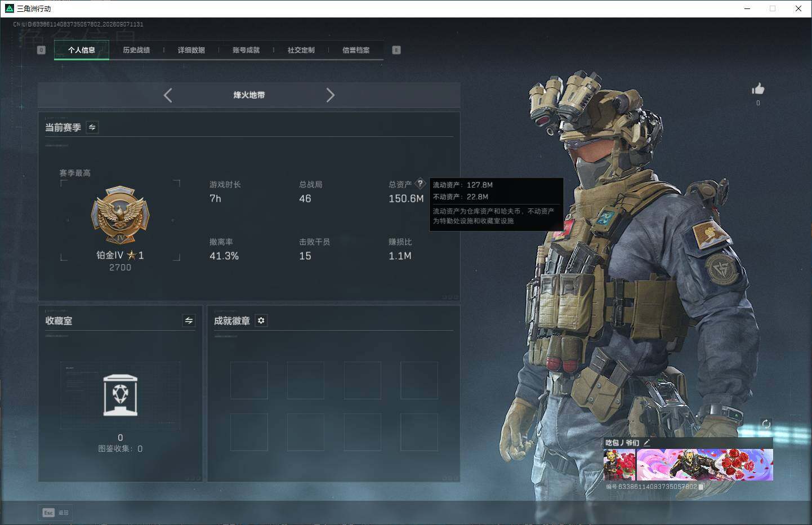Click the 游戏时长 value 7h
Screen dimensions: 812x525
tap(216, 199)
